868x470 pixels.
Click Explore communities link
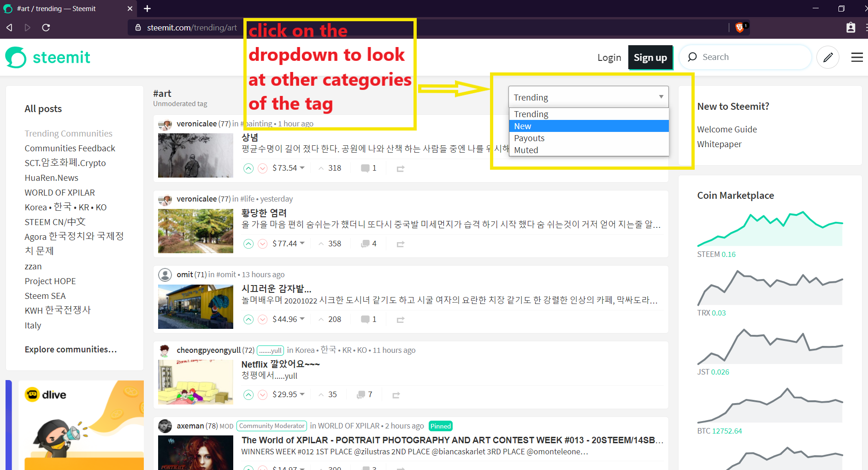(x=71, y=350)
